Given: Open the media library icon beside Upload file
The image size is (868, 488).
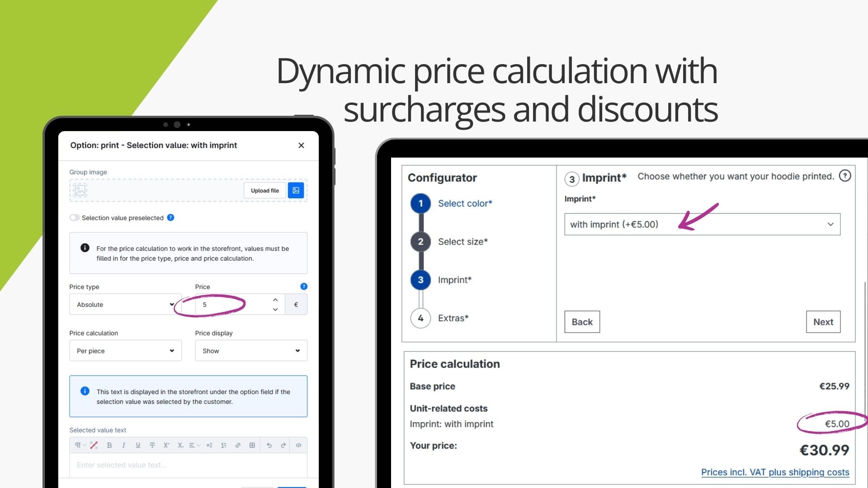Looking at the screenshot, I should click(x=296, y=190).
